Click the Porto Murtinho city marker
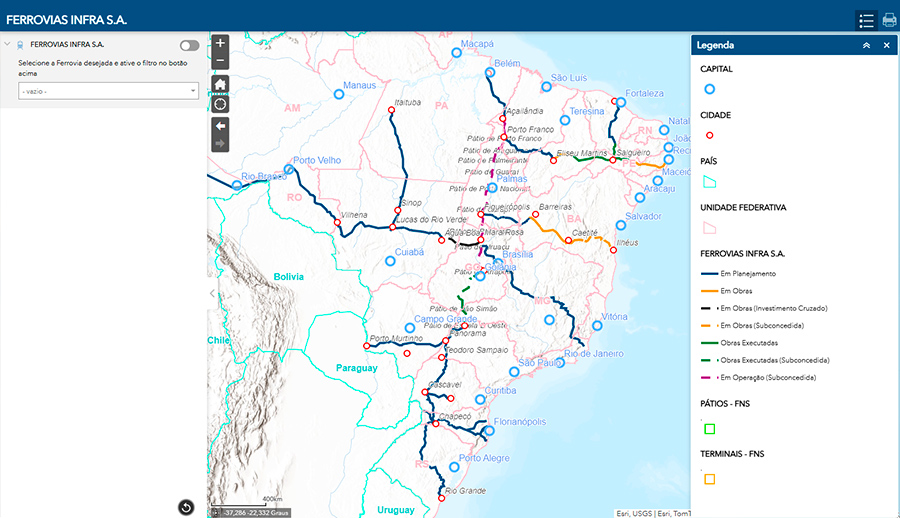The width and height of the screenshot is (900, 518). [367, 346]
